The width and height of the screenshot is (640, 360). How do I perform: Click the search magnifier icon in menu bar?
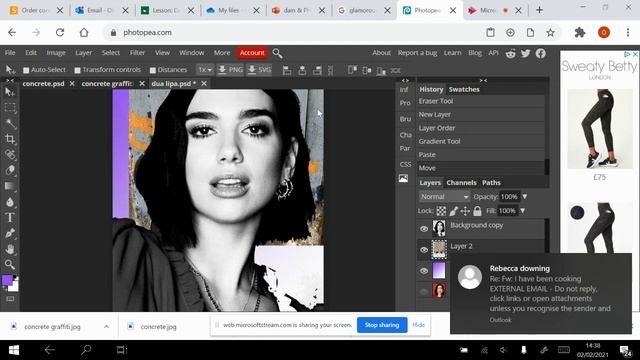coord(277,53)
